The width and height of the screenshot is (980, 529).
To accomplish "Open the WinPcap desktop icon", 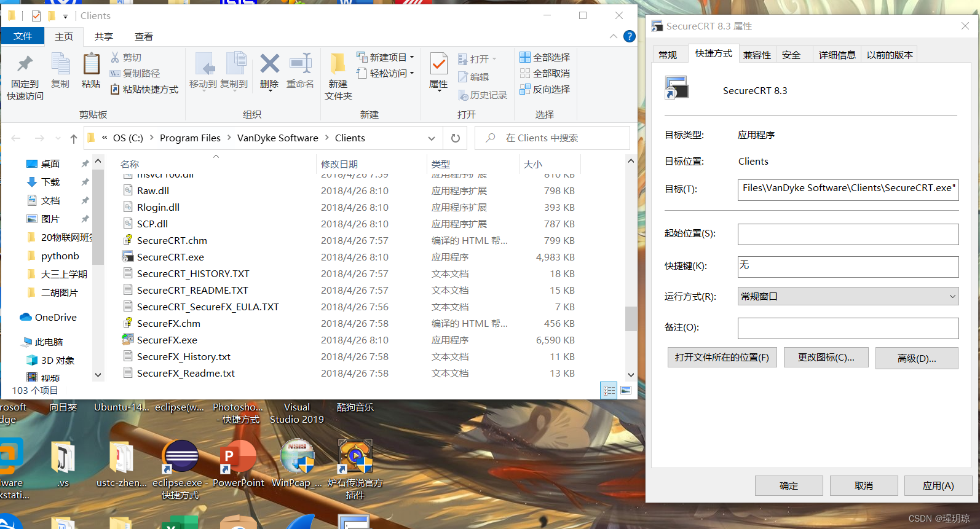I will tap(297, 464).
